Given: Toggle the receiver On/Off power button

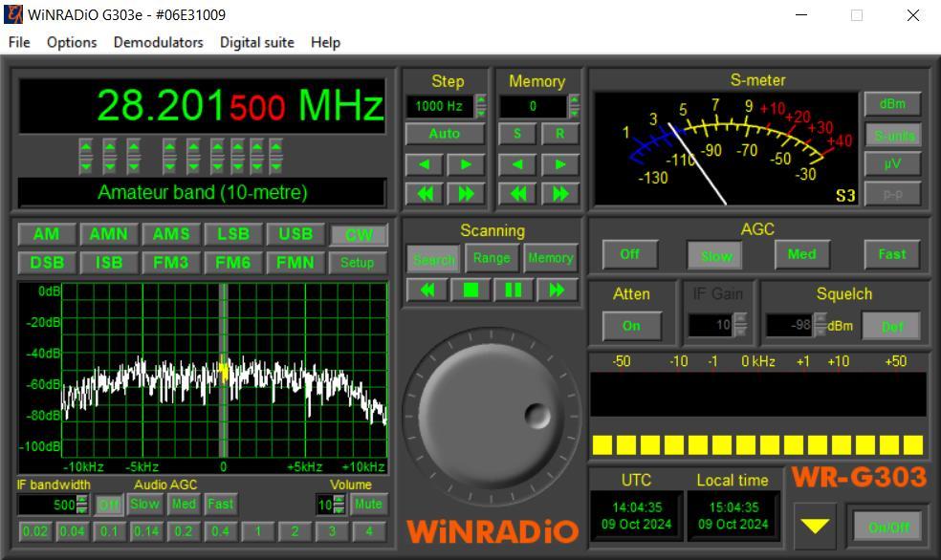Looking at the screenshot, I should pyautogui.click(x=888, y=526).
